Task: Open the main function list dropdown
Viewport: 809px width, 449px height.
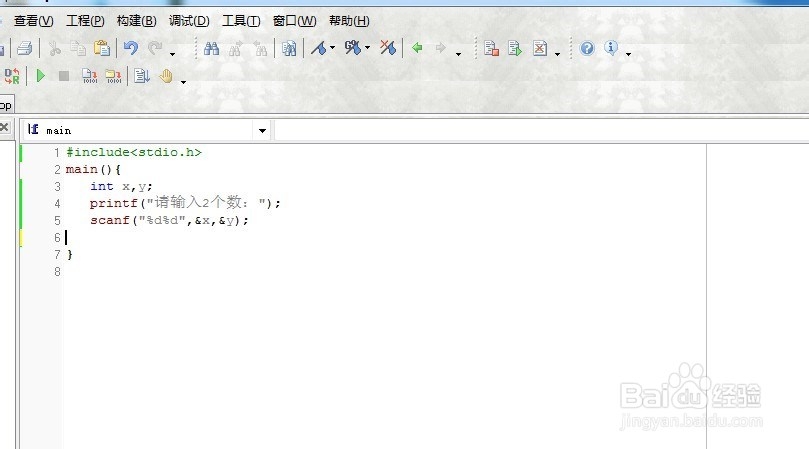Action: (262, 131)
